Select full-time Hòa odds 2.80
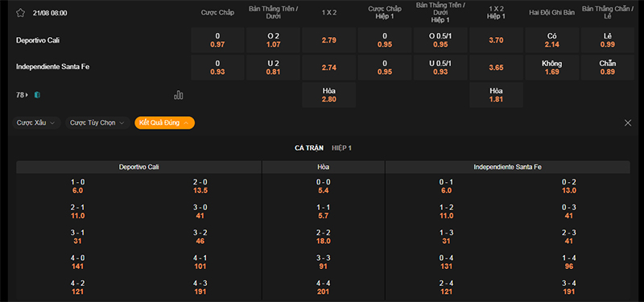The width and height of the screenshot is (644, 302). (x=329, y=95)
